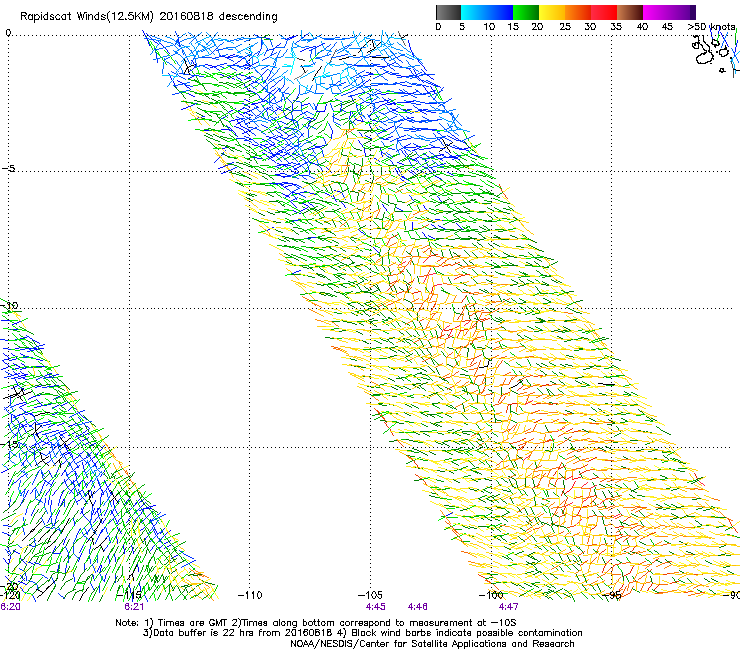Click the "30" label under the color scale
This screenshot has width=740, height=650.
[590, 27]
